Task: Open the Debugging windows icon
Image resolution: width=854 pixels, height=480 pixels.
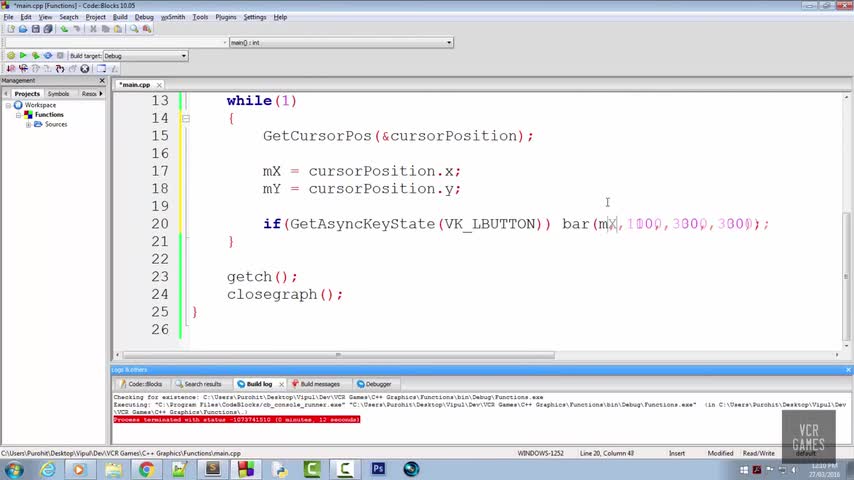Action: (x=101, y=69)
